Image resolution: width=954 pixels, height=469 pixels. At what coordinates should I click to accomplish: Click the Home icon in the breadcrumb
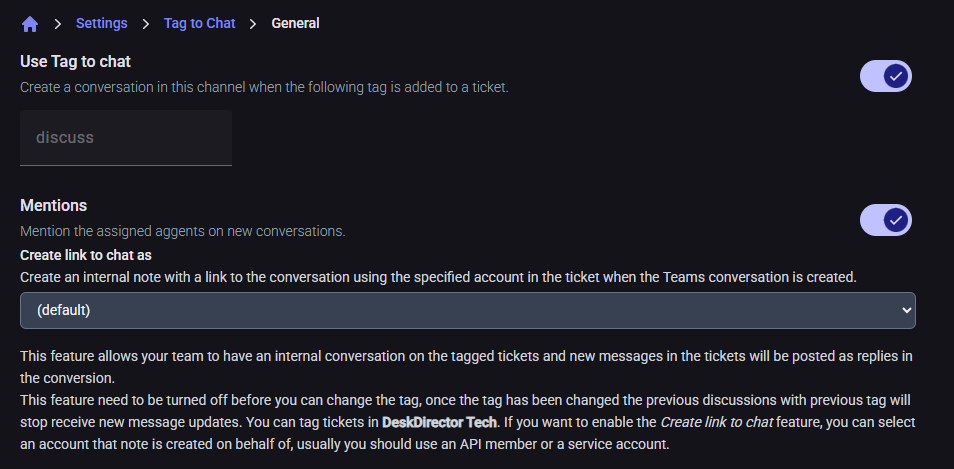[x=30, y=23]
